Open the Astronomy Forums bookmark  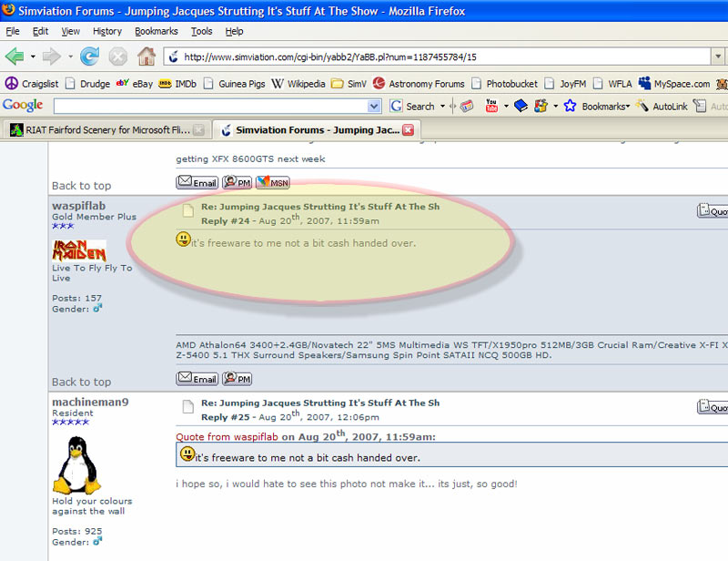pos(419,84)
